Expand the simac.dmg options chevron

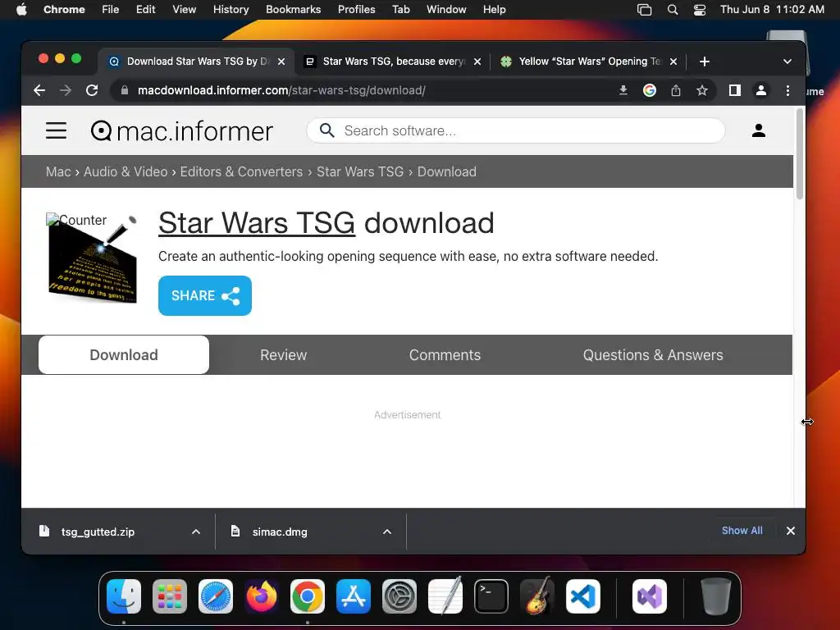coord(387,532)
